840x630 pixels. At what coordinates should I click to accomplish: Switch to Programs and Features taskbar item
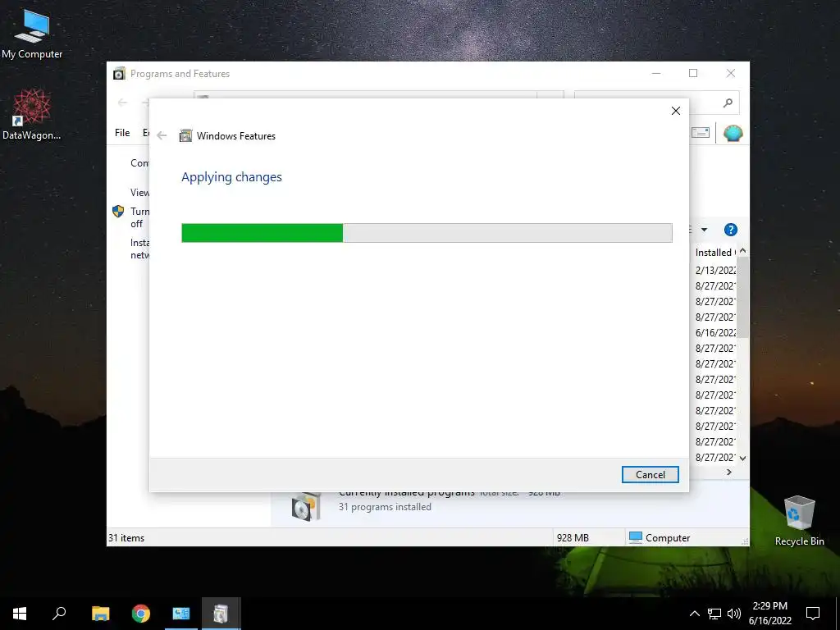tap(221, 614)
